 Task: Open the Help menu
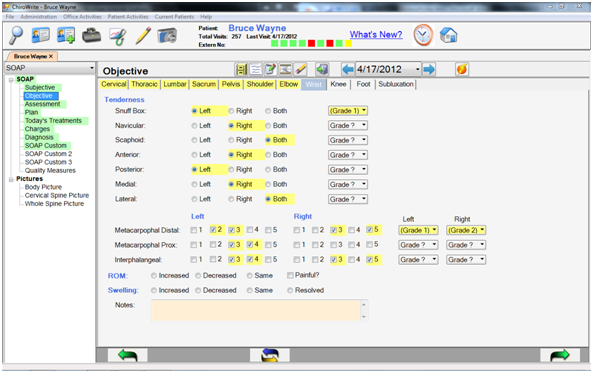(x=206, y=17)
